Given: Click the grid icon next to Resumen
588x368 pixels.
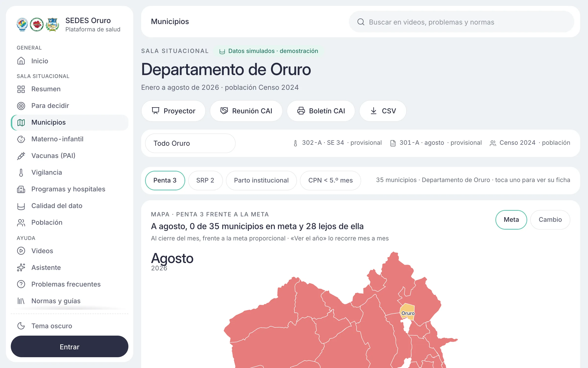Looking at the screenshot, I should coord(21,89).
